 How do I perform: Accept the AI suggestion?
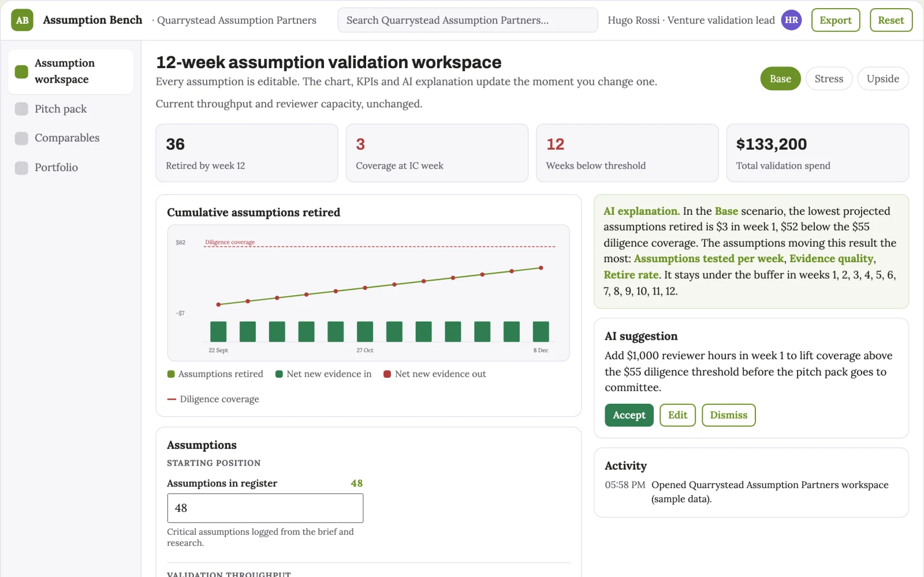click(629, 415)
